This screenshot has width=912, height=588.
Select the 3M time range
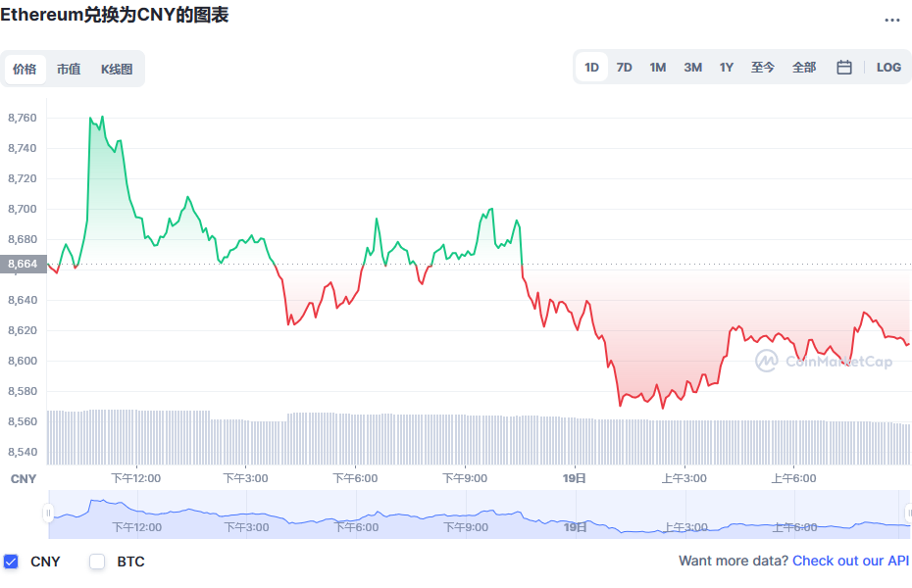click(x=692, y=68)
